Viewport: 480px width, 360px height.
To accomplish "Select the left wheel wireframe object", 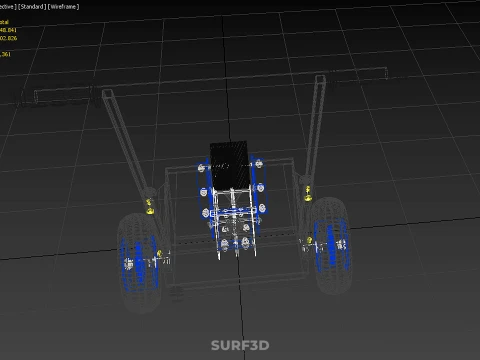I will 140,263.
